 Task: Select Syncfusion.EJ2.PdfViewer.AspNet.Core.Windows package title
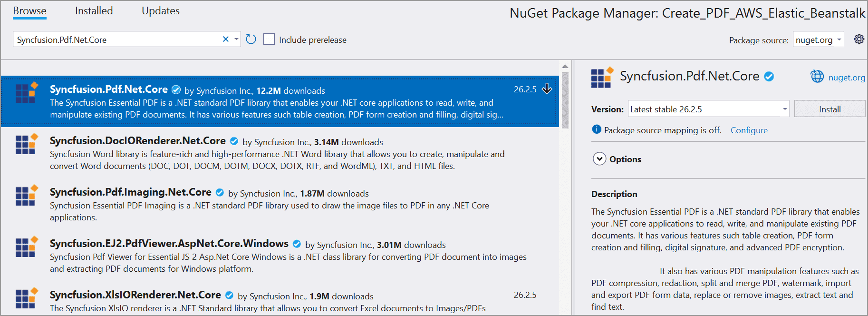coord(169,244)
